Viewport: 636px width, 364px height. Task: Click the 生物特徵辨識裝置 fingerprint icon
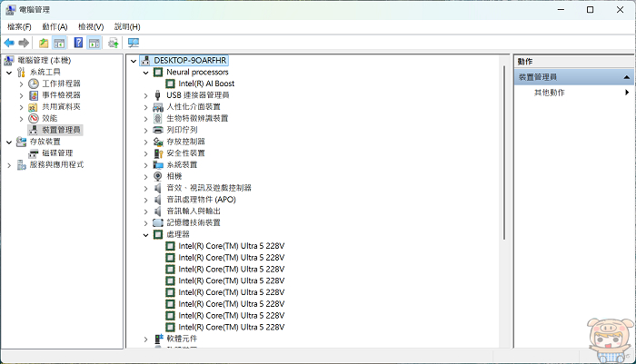click(x=158, y=118)
